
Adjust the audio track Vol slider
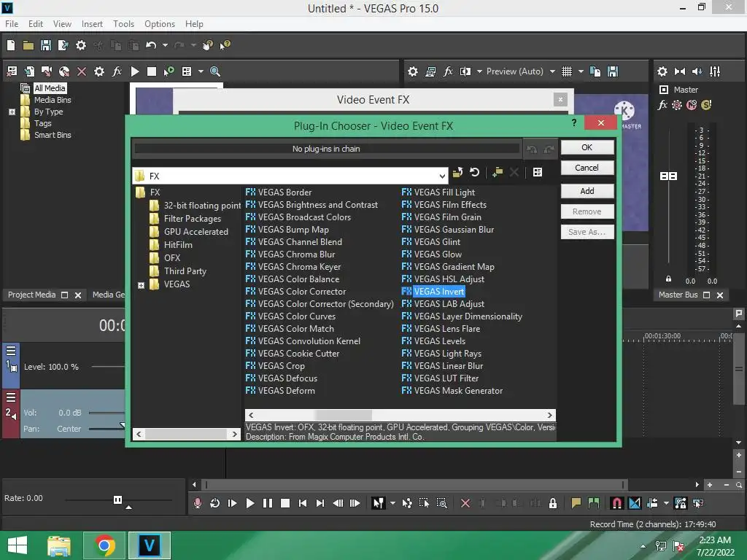click(107, 413)
